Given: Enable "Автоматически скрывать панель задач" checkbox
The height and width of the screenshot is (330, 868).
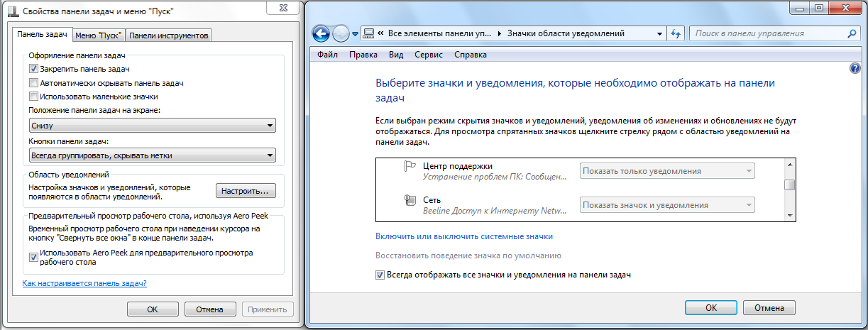Looking at the screenshot, I should point(33,83).
